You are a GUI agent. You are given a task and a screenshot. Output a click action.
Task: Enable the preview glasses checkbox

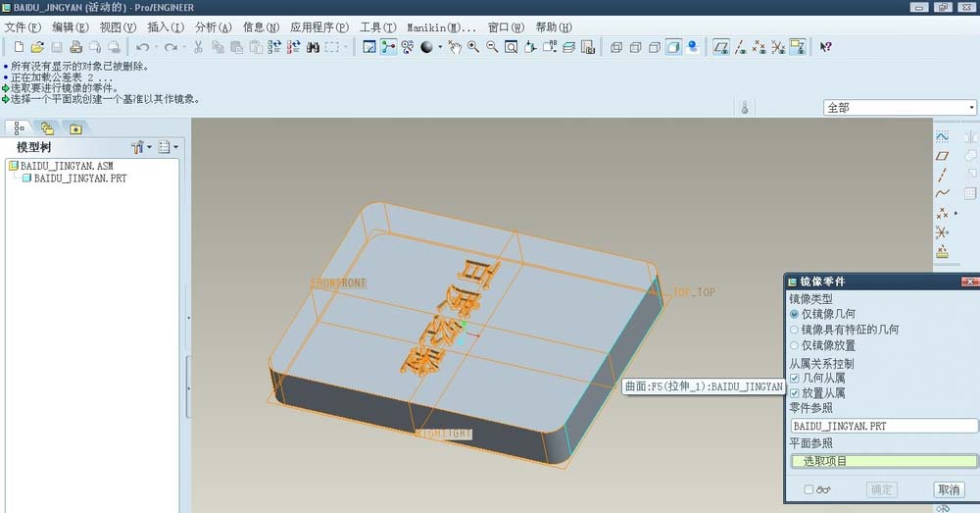(808, 489)
